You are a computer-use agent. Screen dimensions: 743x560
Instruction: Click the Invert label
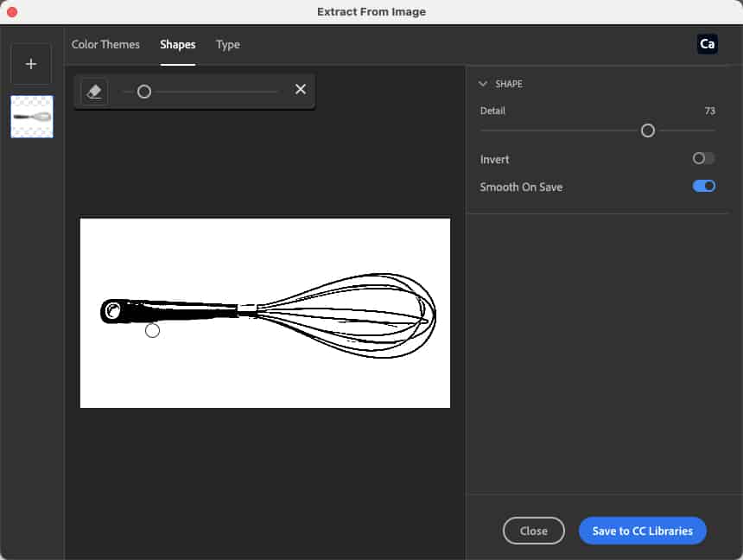[x=494, y=159]
